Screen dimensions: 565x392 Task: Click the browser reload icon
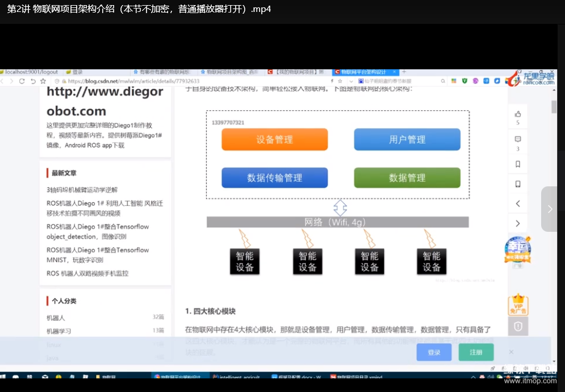22,81
